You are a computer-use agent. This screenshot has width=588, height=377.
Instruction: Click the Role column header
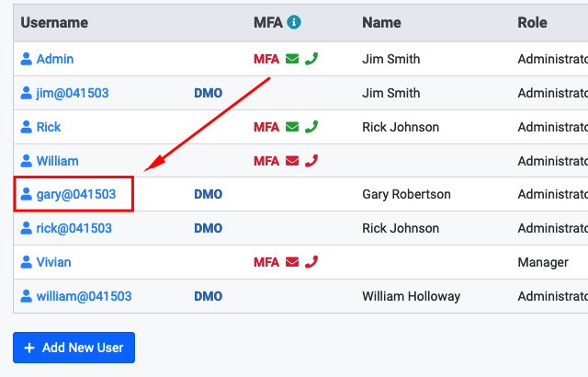coord(532,22)
